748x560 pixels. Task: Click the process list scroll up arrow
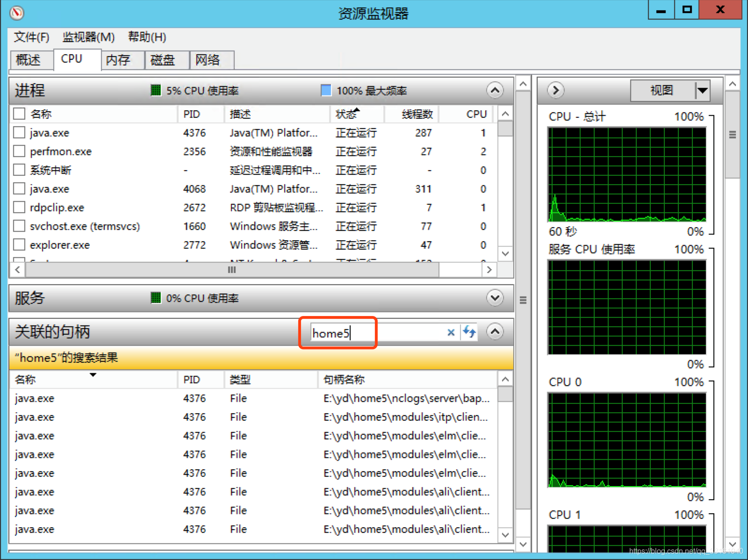pyautogui.click(x=505, y=114)
